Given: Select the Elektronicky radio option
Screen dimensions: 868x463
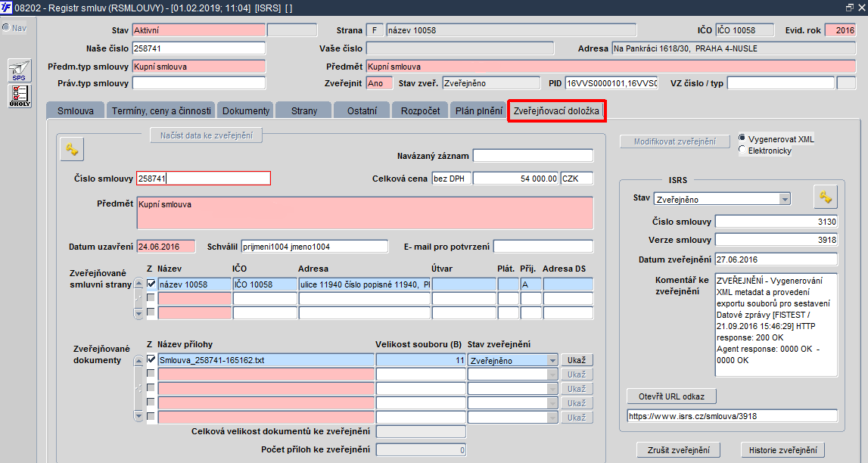Looking at the screenshot, I should click(x=742, y=149).
